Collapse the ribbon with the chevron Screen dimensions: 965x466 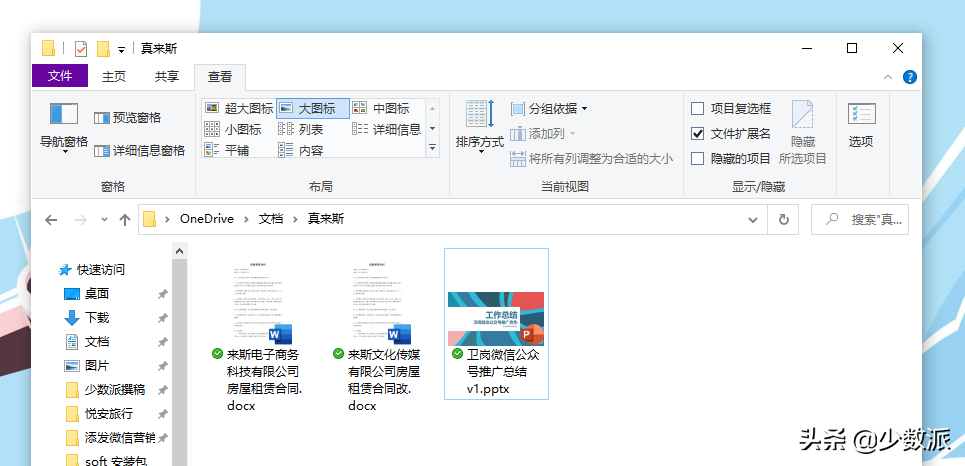(x=888, y=78)
